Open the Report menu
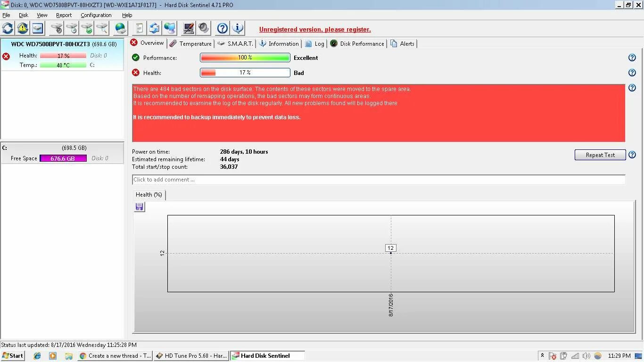The width and height of the screenshot is (644, 362). [64, 15]
